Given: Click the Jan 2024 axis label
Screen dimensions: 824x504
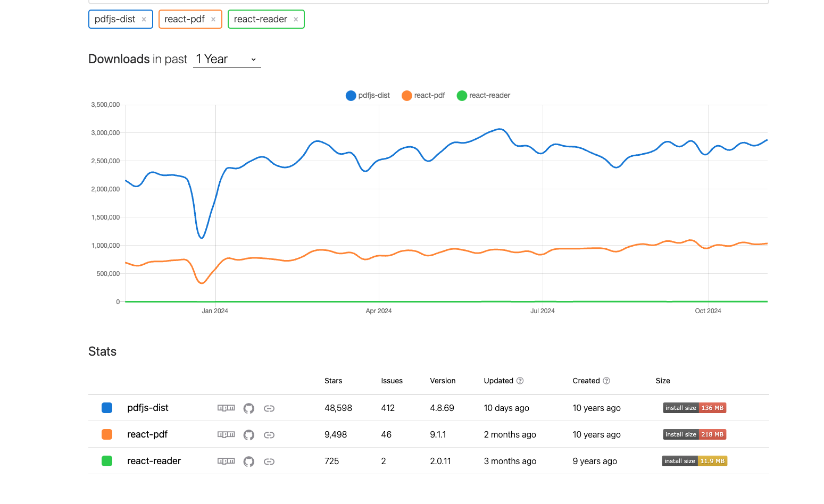Looking at the screenshot, I should [x=215, y=311].
